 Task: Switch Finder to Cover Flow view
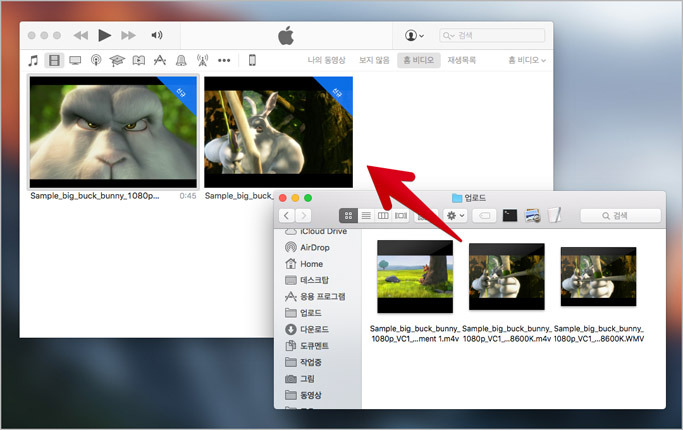[400, 216]
